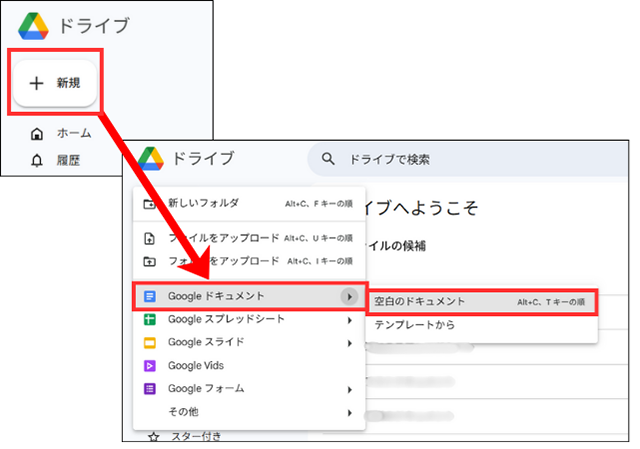Click the search magnifier icon

tap(327, 158)
